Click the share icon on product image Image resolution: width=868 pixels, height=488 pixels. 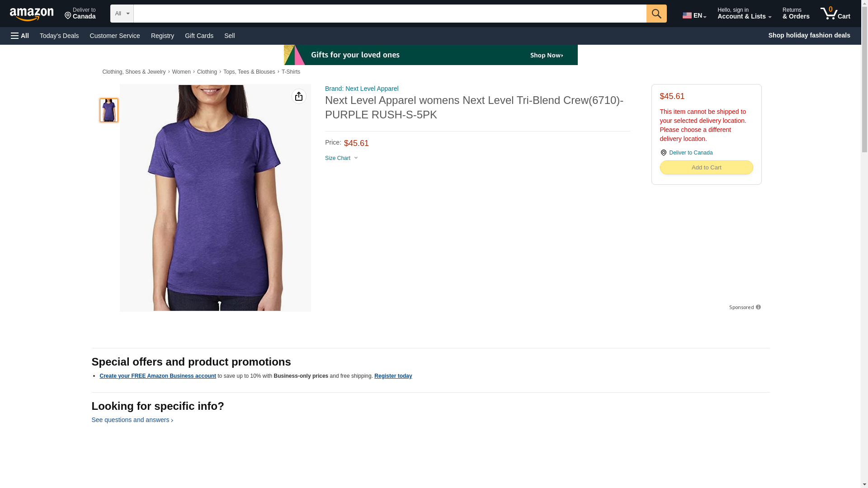click(x=299, y=96)
